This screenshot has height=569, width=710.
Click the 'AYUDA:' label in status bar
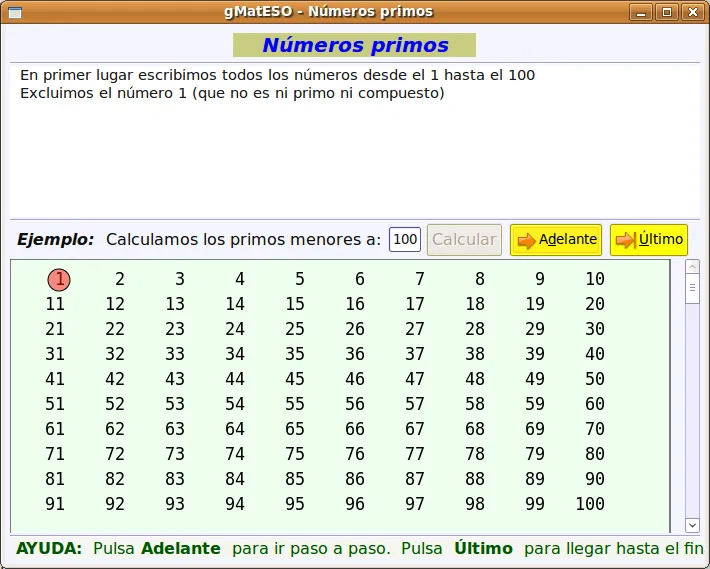pos(49,548)
